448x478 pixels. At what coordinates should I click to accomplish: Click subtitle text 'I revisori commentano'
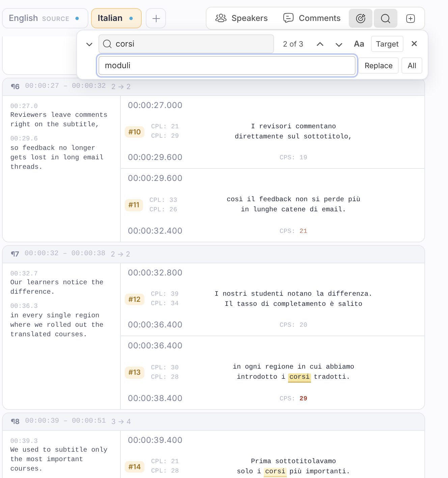click(293, 126)
